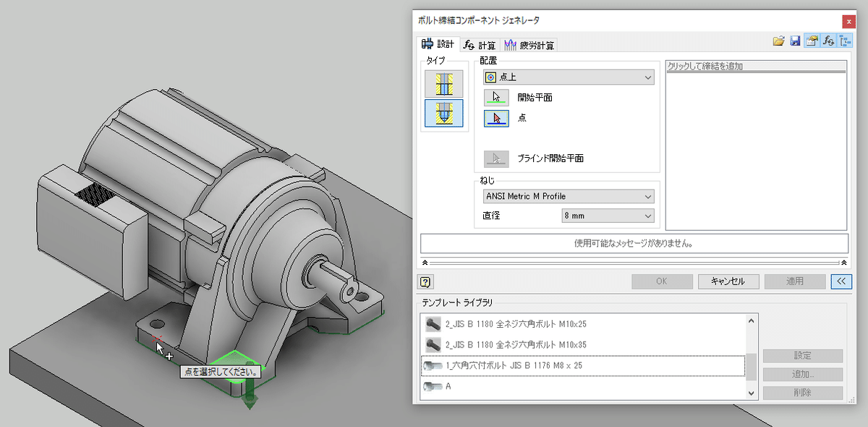
Task: Select template 2_JIS B 1180 全ネジ六角ボルト M10x25
Action: pyautogui.click(x=583, y=324)
